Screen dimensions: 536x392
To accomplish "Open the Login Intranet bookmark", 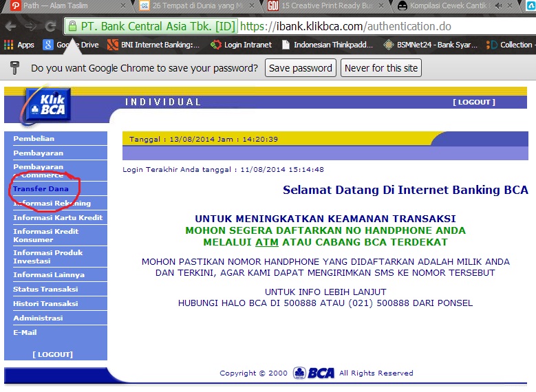I will [241, 45].
